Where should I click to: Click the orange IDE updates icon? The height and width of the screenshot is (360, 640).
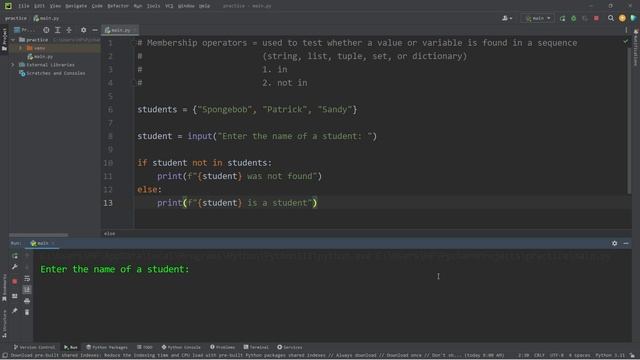coord(622,18)
